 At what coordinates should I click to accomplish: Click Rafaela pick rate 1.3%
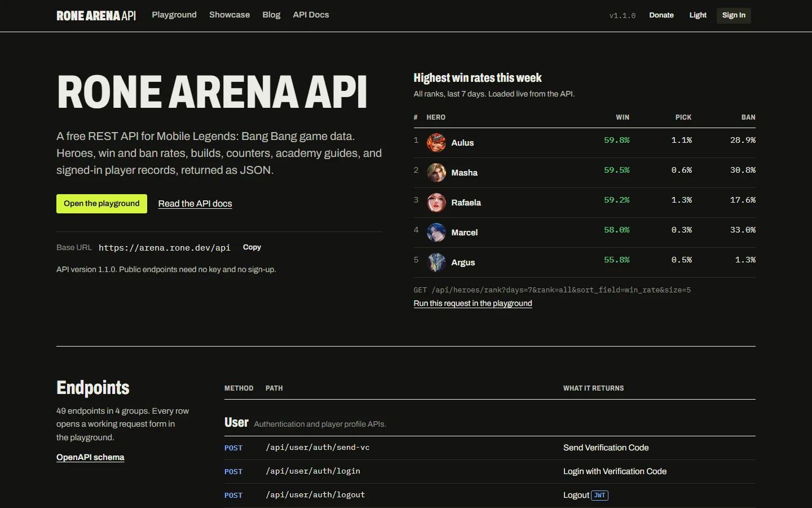(x=681, y=200)
